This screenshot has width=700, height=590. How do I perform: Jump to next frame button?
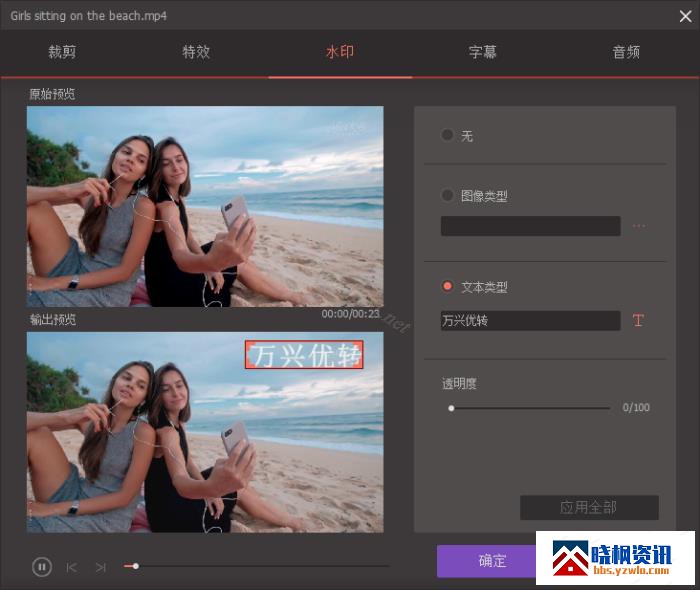click(101, 567)
